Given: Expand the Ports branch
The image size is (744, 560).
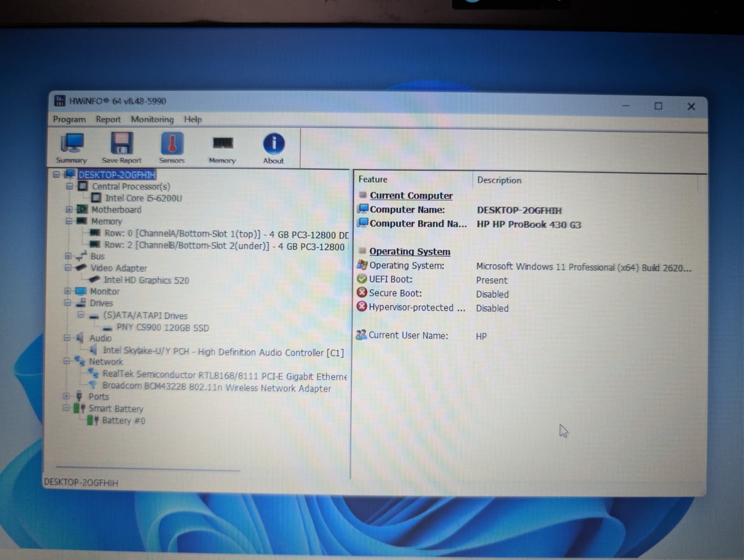Looking at the screenshot, I should click(66, 396).
